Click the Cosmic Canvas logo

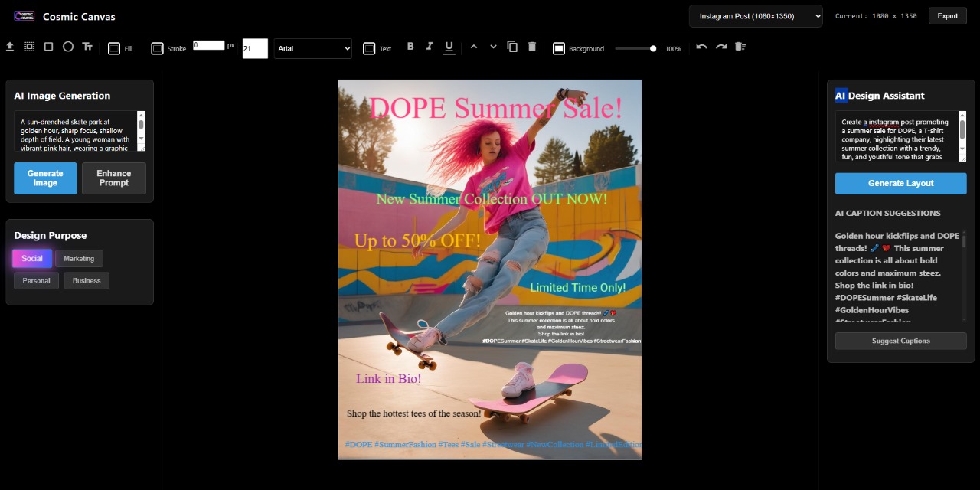pyautogui.click(x=24, y=15)
